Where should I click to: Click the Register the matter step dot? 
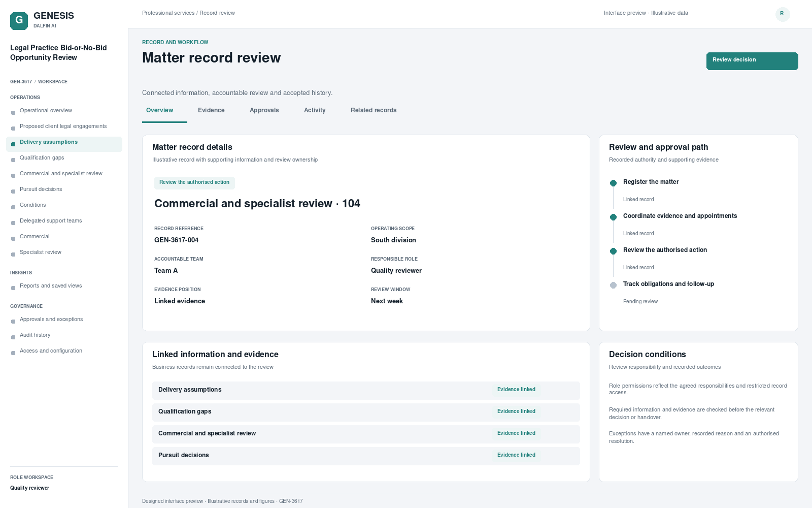point(613,183)
